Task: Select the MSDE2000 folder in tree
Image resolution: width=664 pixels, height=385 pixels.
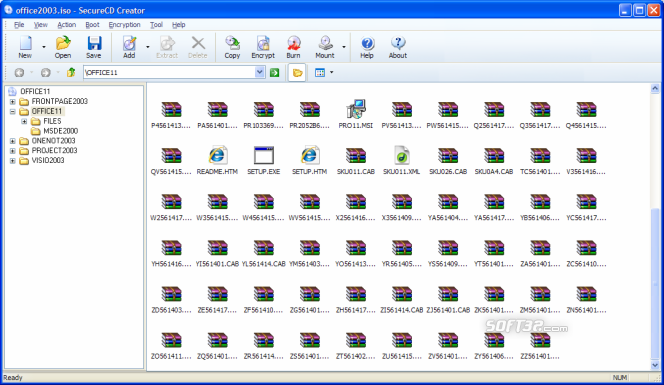Action: pyautogui.click(x=60, y=131)
